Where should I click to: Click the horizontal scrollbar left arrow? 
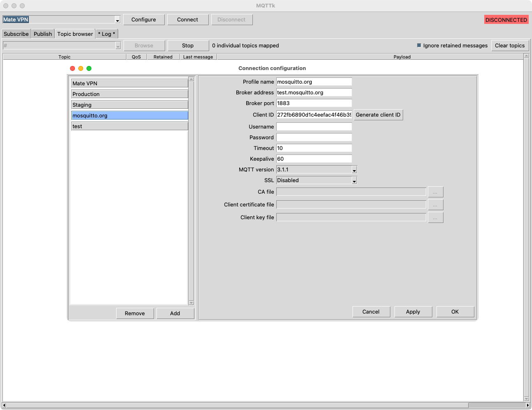[5, 405]
